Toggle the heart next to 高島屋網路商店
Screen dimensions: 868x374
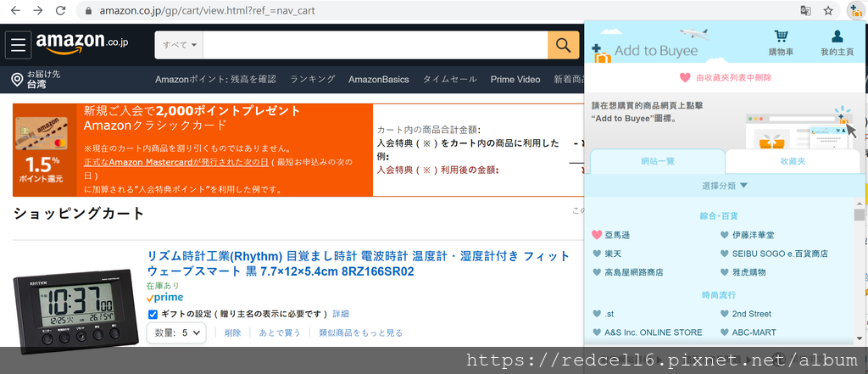[x=596, y=272]
